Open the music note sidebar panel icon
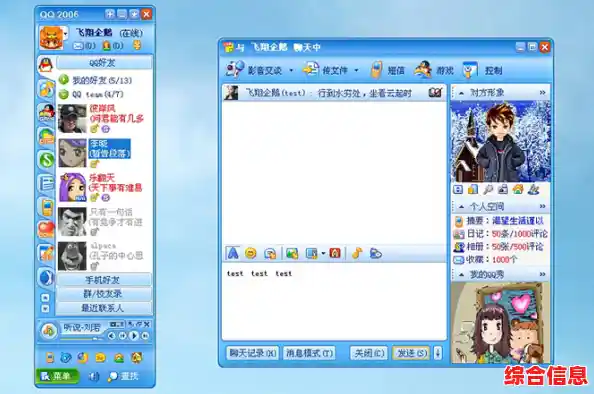 click(47, 89)
